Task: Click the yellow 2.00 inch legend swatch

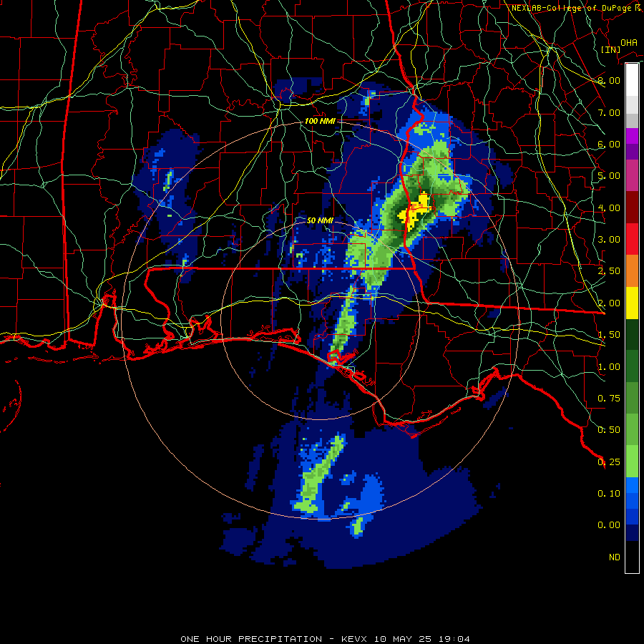Action: [632, 303]
